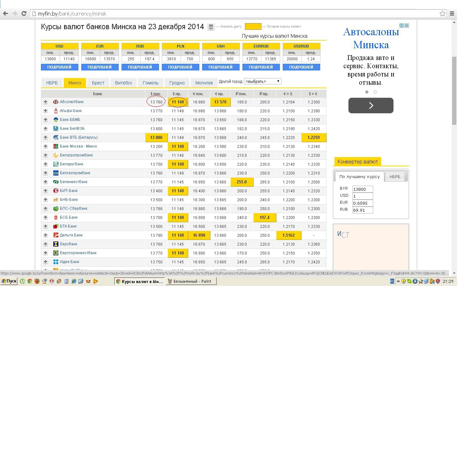Click the red shield alert tray icon
The width and height of the screenshot is (476, 476).
(x=438, y=281)
